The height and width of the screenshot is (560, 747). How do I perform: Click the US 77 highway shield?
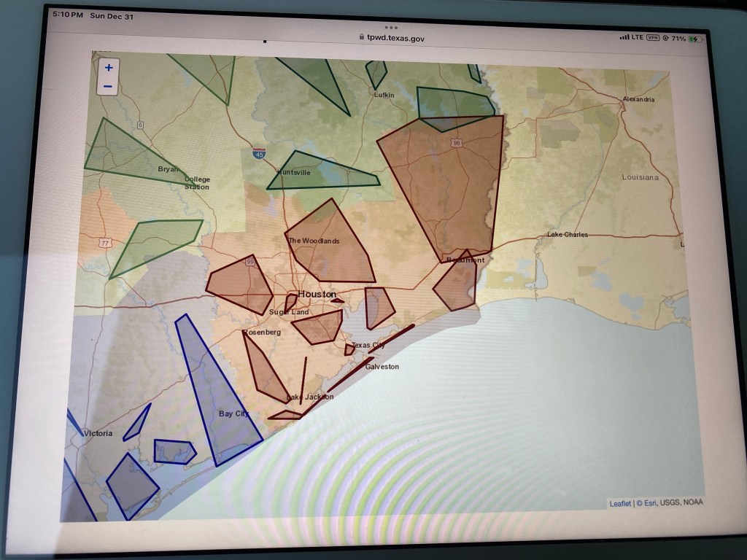(x=107, y=242)
